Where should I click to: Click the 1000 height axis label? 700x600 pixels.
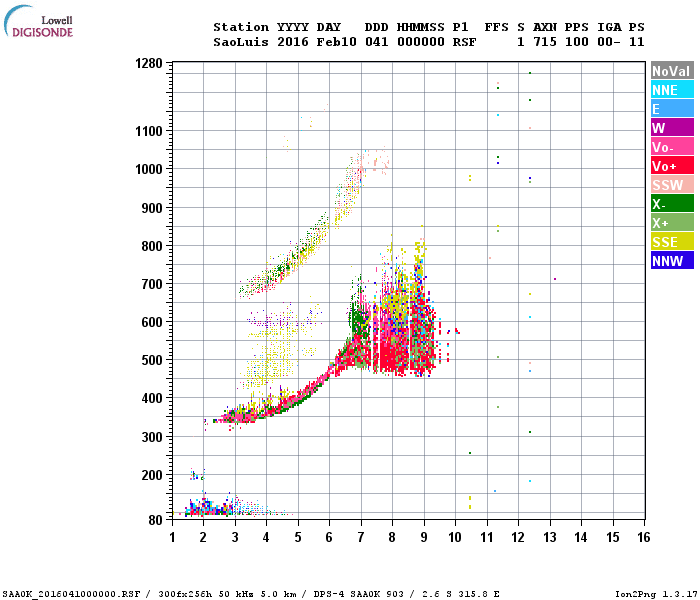click(x=149, y=169)
